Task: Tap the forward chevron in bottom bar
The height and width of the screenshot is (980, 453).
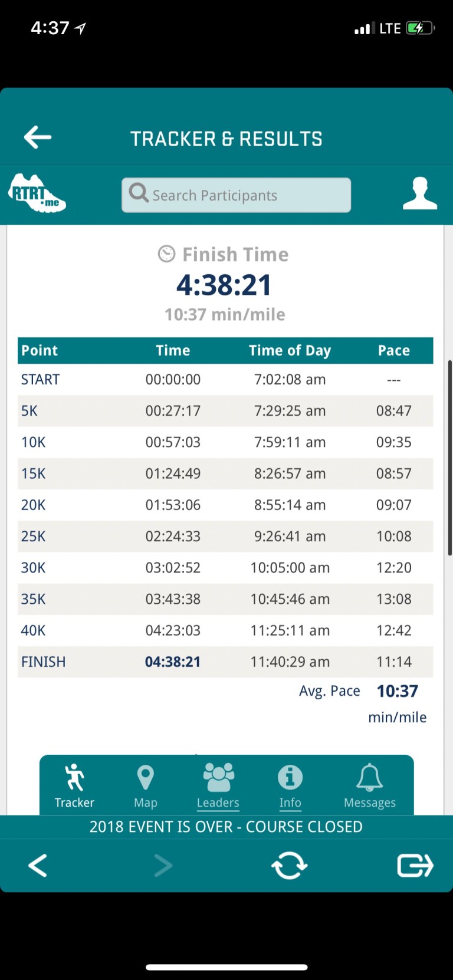Action: (x=163, y=866)
